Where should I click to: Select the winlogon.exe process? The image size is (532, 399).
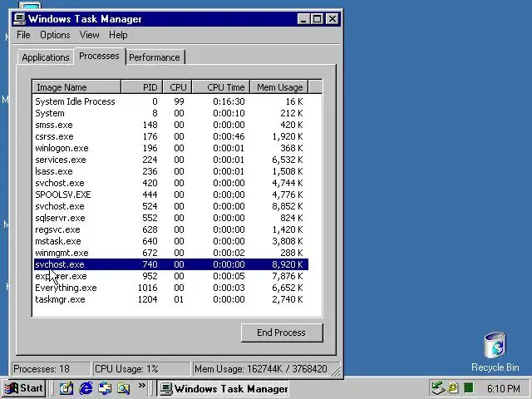click(x=171, y=148)
